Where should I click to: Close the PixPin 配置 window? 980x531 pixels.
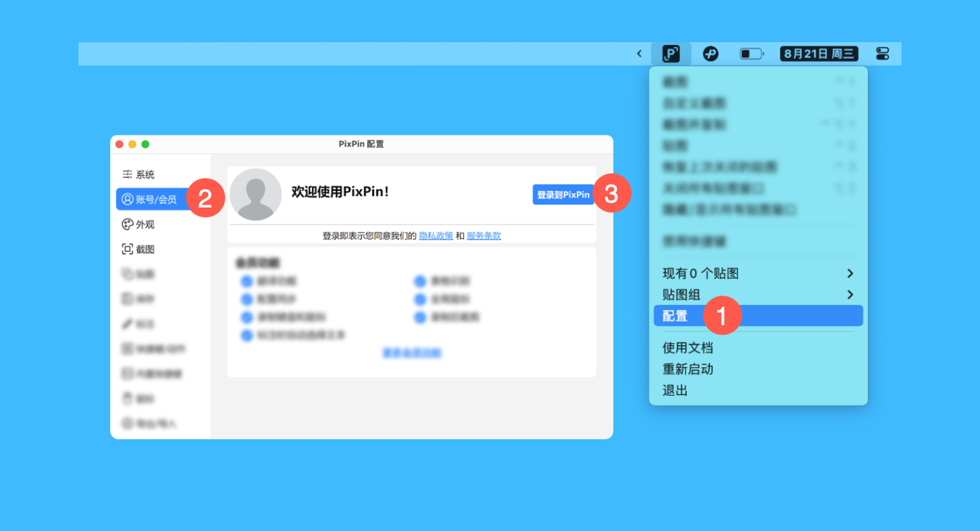tap(119, 144)
